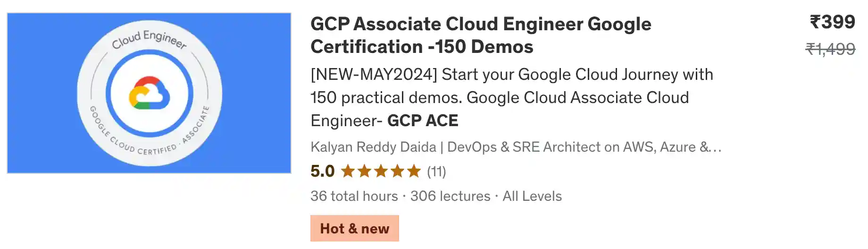Click the Google Cloud logo icon
This screenshot has height=249, width=868.
[x=150, y=93]
